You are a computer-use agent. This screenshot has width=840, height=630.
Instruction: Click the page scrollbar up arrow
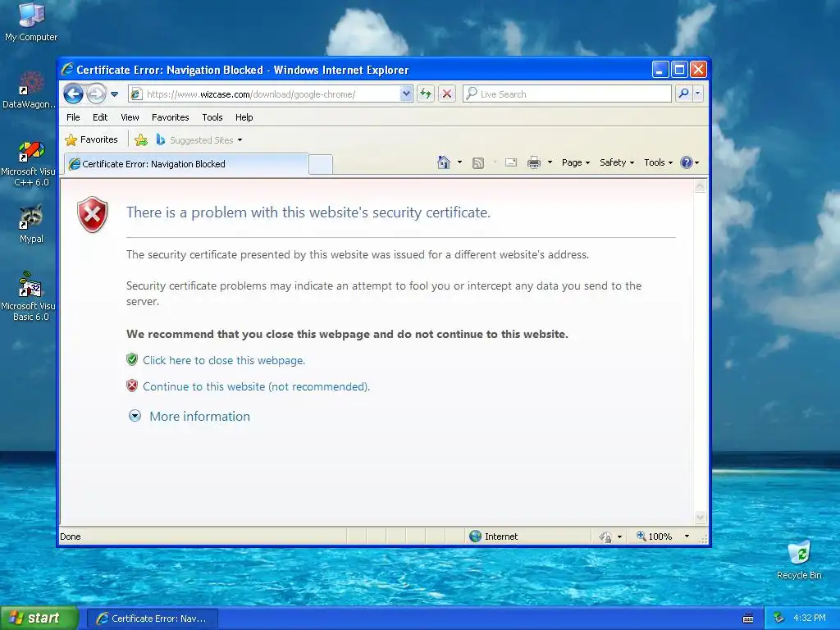pyautogui.click(x=700, y=186)
